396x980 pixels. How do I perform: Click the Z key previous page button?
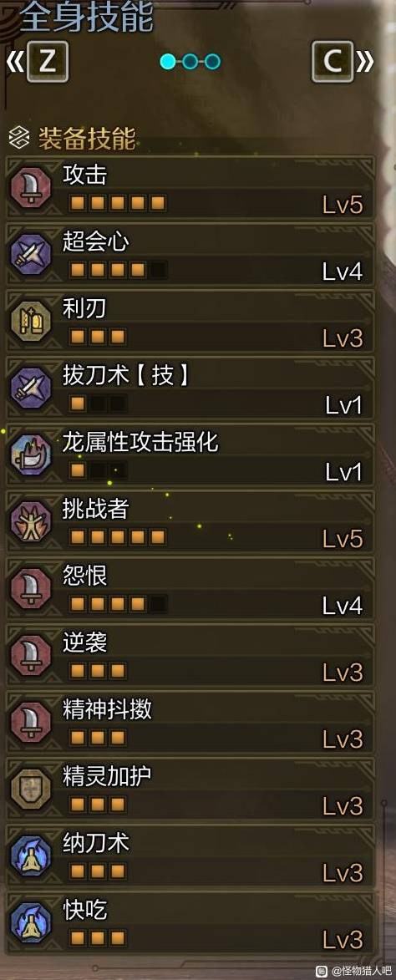(47, 61)
